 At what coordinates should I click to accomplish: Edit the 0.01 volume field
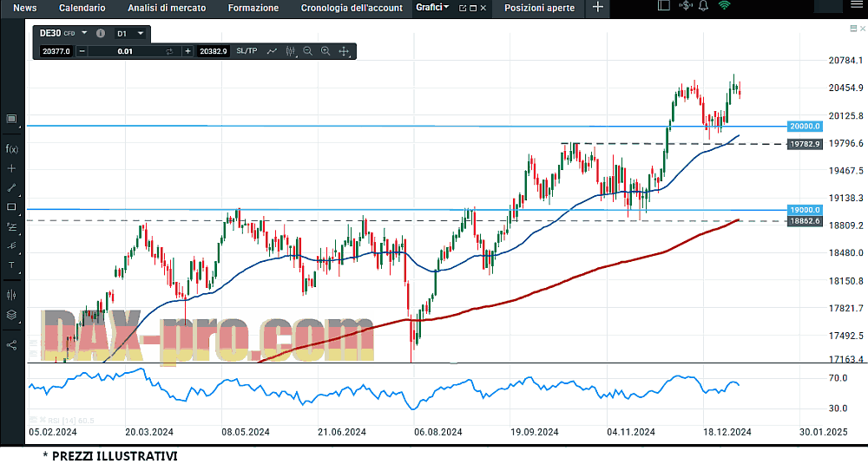pos(125,51)
